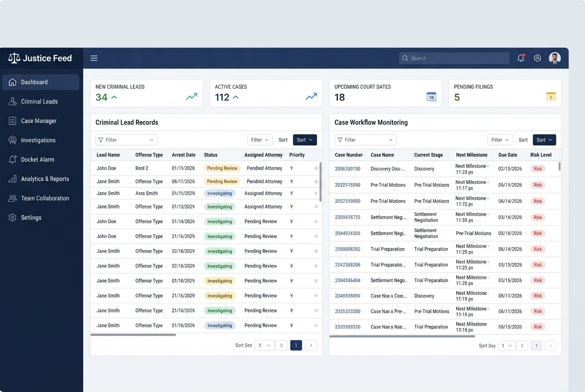
Task: Open Case Workflow Monitoring right-side Filter dropdown
Action: (500, 140)
